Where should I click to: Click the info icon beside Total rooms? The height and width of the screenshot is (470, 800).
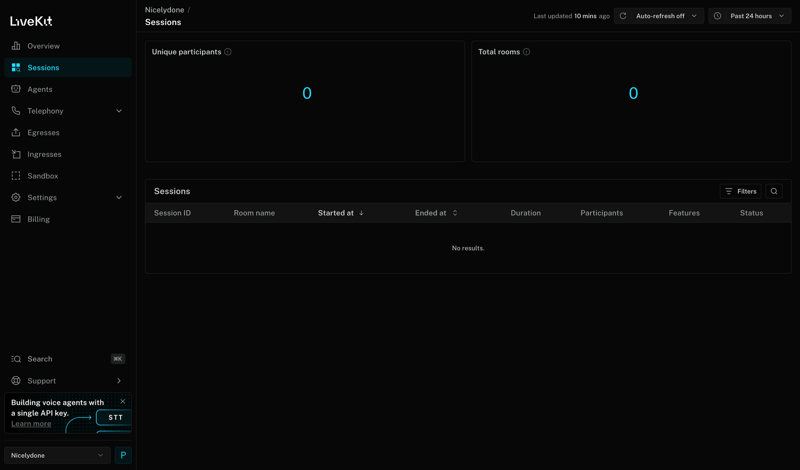pyautogui.click(x=527, y=52)
